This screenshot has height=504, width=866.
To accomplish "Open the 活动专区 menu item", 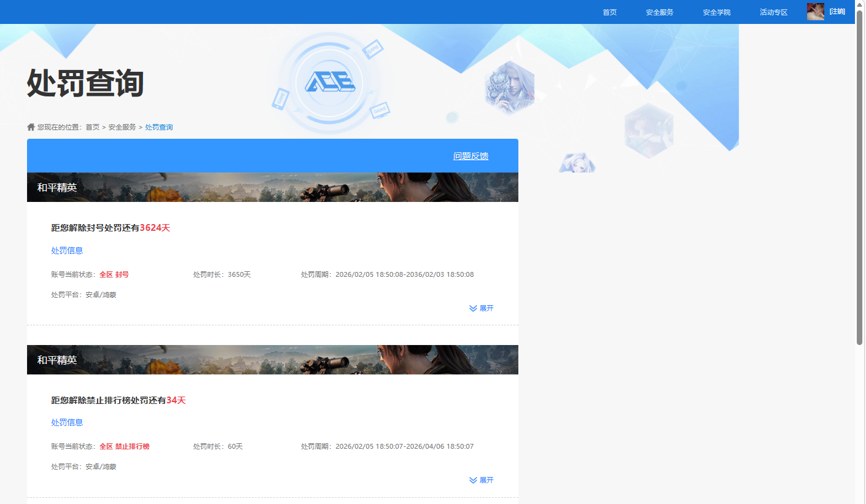I will point(773,12).
